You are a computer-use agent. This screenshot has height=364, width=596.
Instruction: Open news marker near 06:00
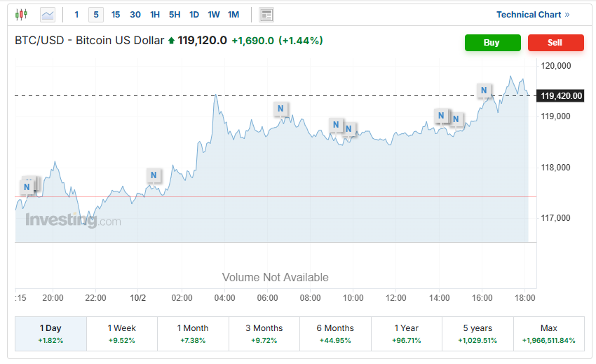coord(280,109)
